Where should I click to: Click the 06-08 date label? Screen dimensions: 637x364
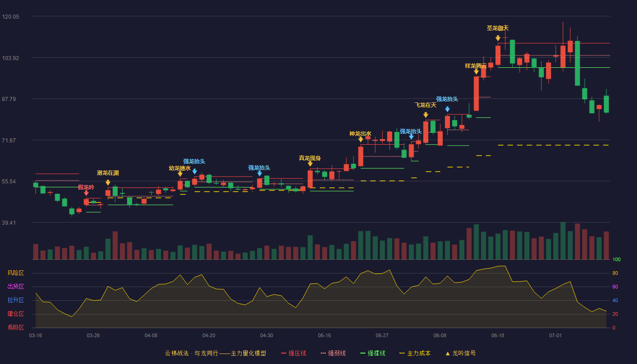[440, 335]
